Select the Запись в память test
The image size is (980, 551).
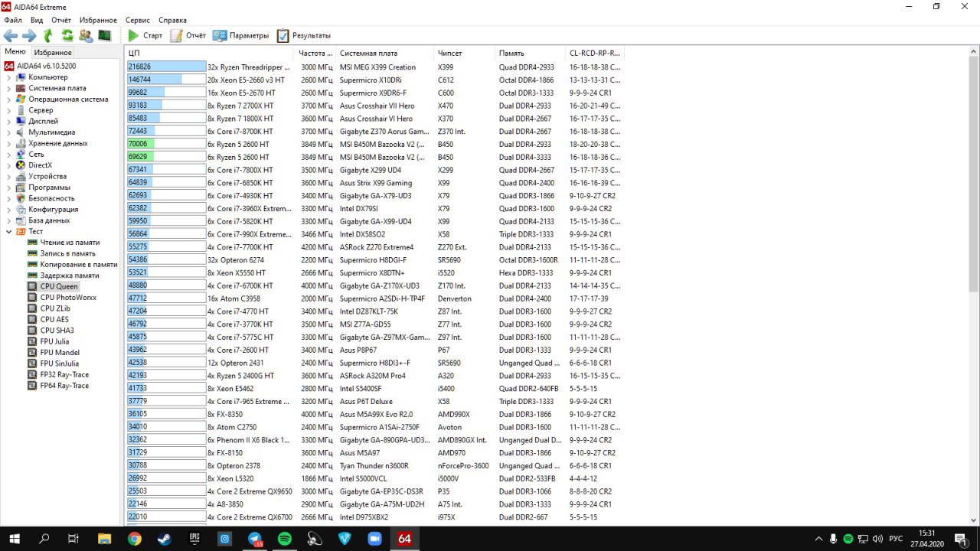pos(67,253)
